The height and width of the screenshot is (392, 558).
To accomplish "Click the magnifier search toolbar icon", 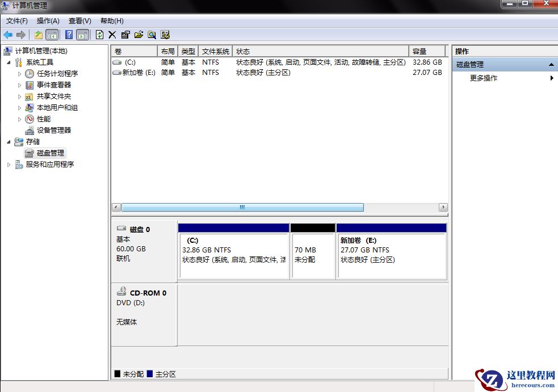I will coord(152,34).
